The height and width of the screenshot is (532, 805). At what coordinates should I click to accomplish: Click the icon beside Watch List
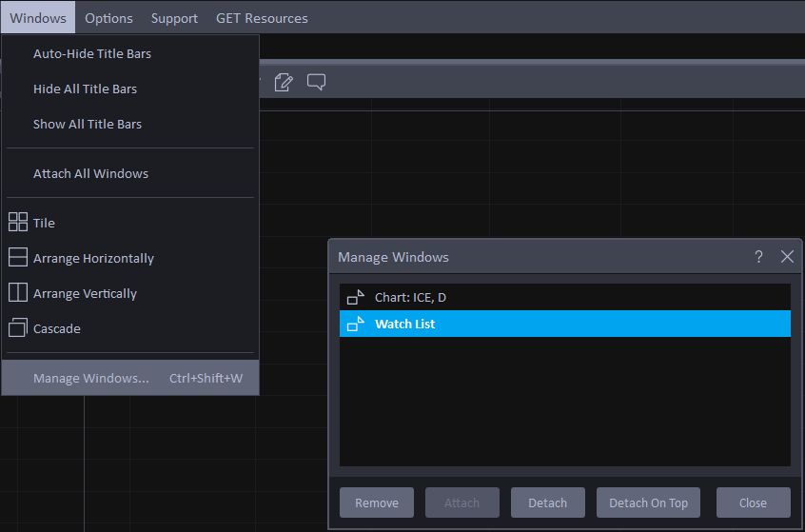point(356,325)
